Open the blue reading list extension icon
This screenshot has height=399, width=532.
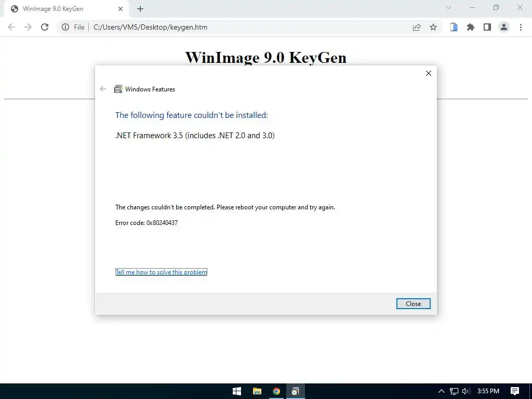click(454, 27)
